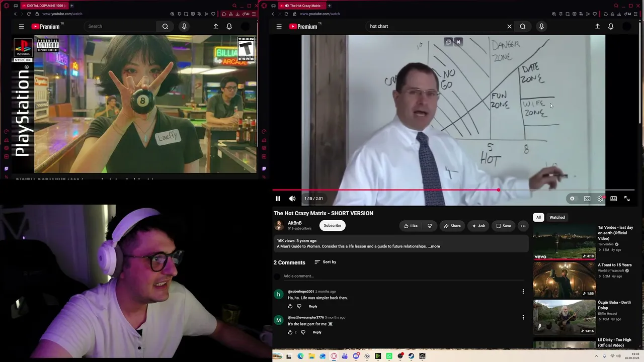Viewport: 644px width, 362px height.
Task: Dislike the comment by @matthewsumpter3776
Action: [303, 332]
